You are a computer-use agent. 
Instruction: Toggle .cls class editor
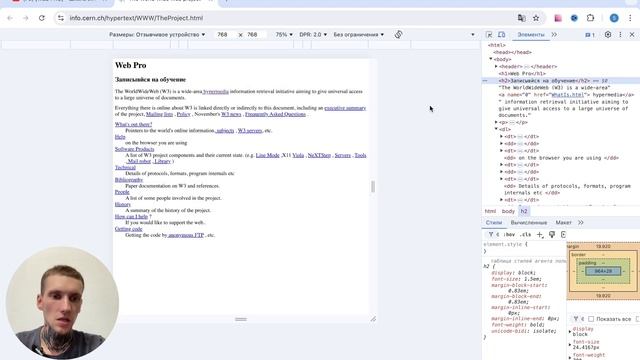point(526,234)
